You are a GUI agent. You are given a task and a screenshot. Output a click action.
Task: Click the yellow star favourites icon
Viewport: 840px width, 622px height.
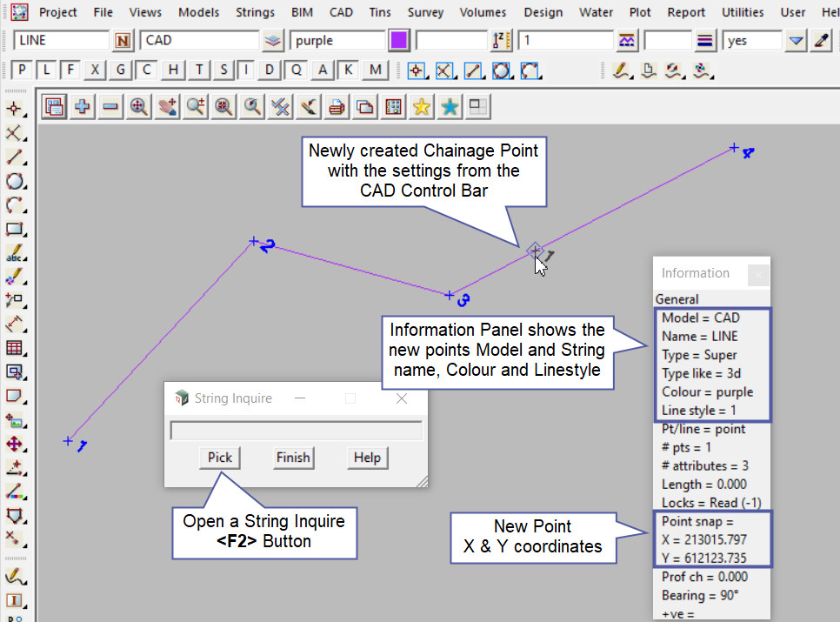422,106
